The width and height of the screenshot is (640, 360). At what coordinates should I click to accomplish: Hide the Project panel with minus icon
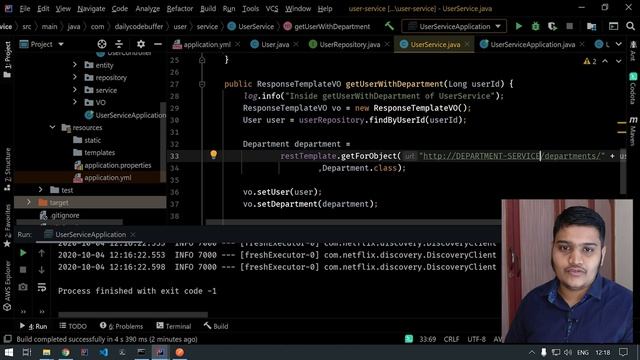(158, 44)
